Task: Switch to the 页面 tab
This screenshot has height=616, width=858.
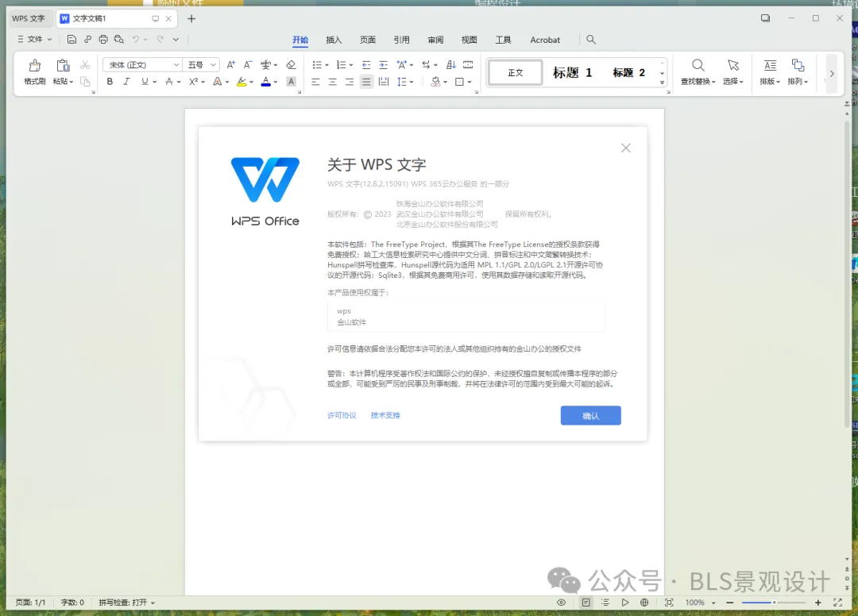Action: point(368,40)
